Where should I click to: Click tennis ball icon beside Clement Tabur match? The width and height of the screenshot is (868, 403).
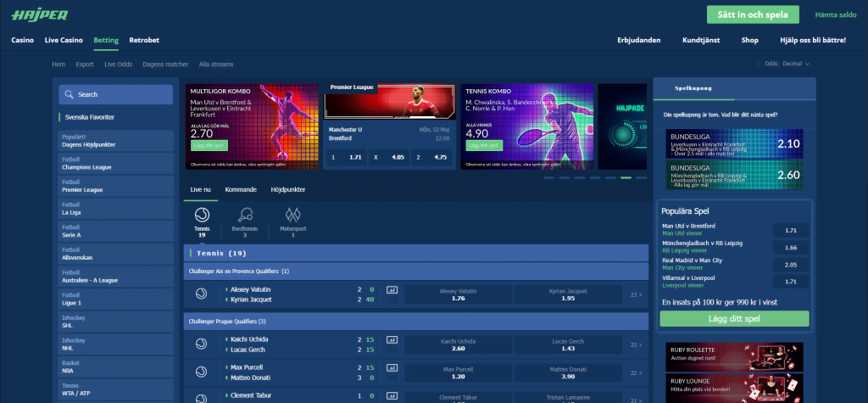tap(201, 398)
